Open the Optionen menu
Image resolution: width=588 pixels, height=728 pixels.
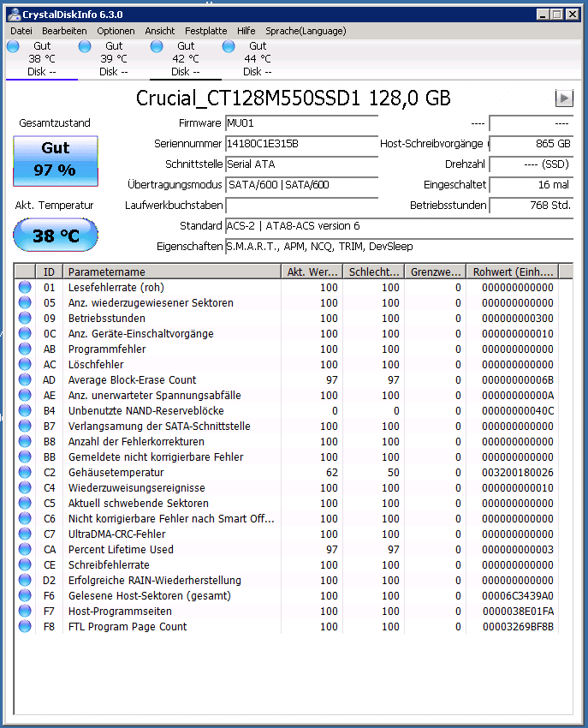coord(116,31)
